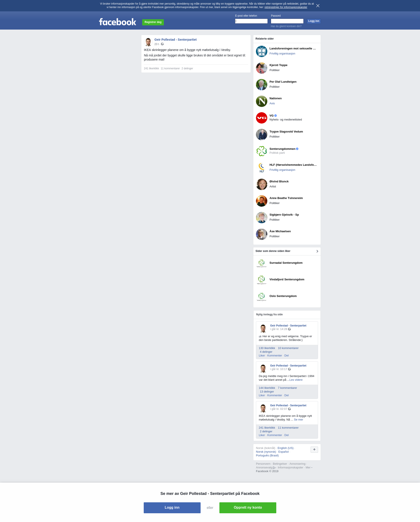This screenshot has width=420, height=522.
Task: Expand the 'Les videre' link in recent post
Action: pos(296,380)
